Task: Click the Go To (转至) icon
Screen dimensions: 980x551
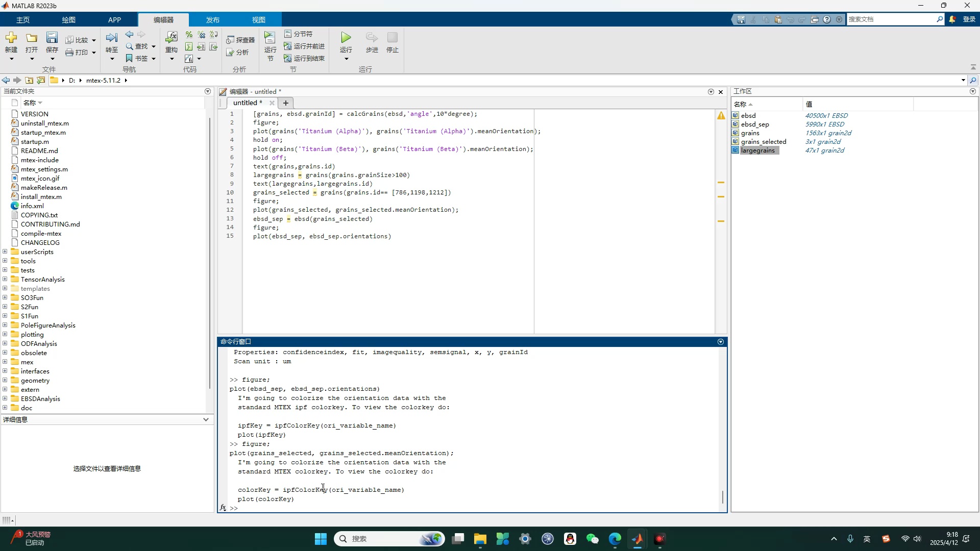Action: [x=112, y=38]
